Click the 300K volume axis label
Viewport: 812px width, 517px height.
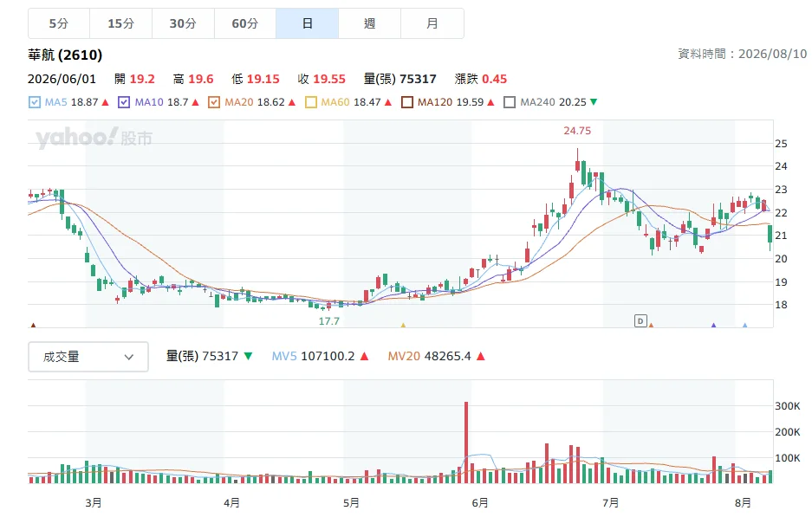[x=787, y=406]
